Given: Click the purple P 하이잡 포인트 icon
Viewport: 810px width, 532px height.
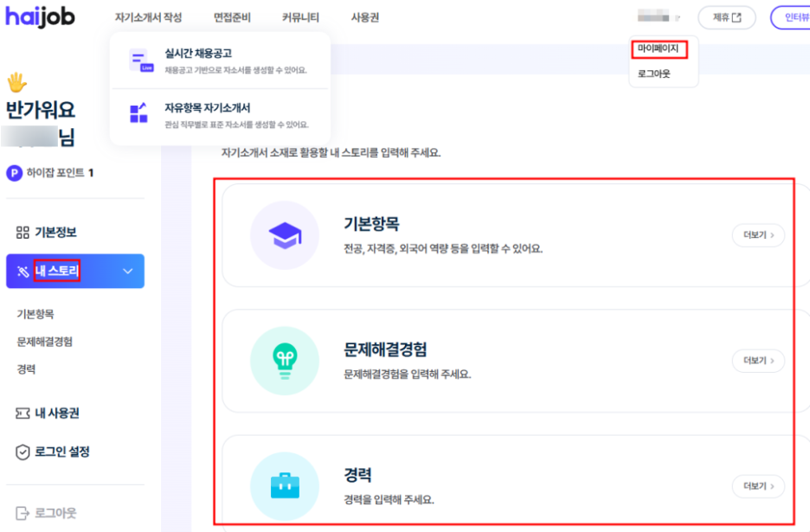Looking at the screenshot, I should (x=14, y=173).
